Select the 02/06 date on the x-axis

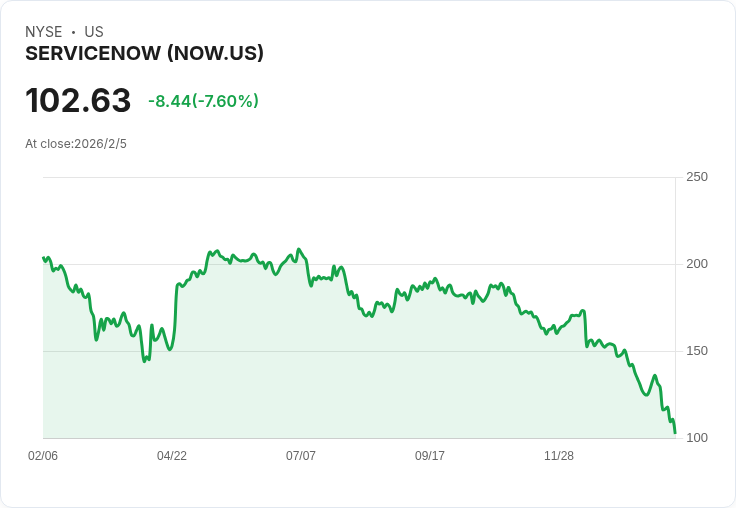tap(43, 456)
